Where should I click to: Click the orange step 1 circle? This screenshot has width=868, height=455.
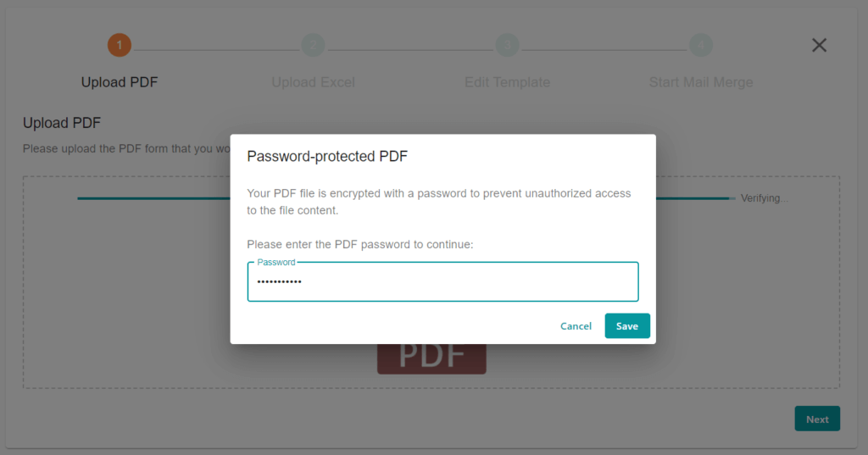pyautogui.click(x=120, y=45)
